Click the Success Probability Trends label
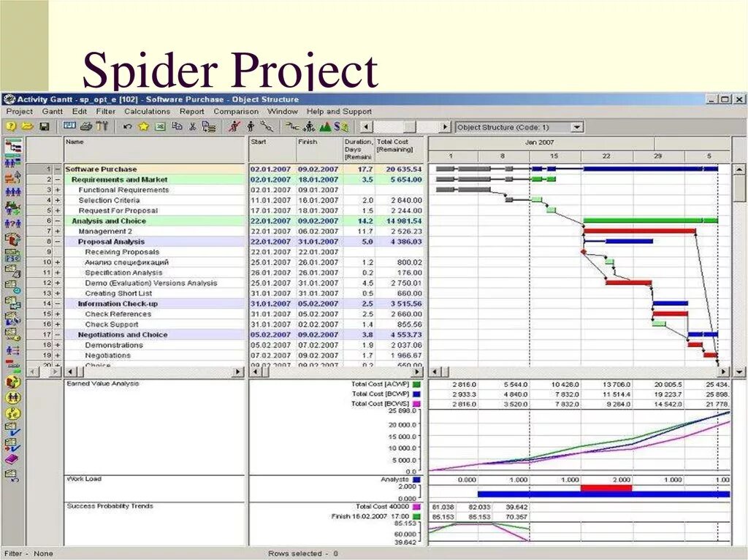This screenshot has width=748, height=560. click(110, 506)
